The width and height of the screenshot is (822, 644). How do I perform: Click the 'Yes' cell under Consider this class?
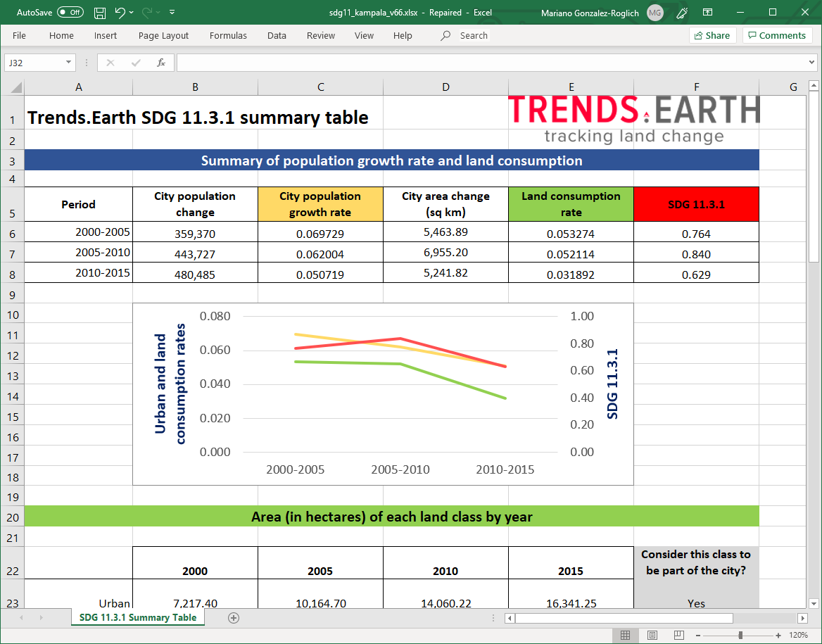(x=696, y=603)
